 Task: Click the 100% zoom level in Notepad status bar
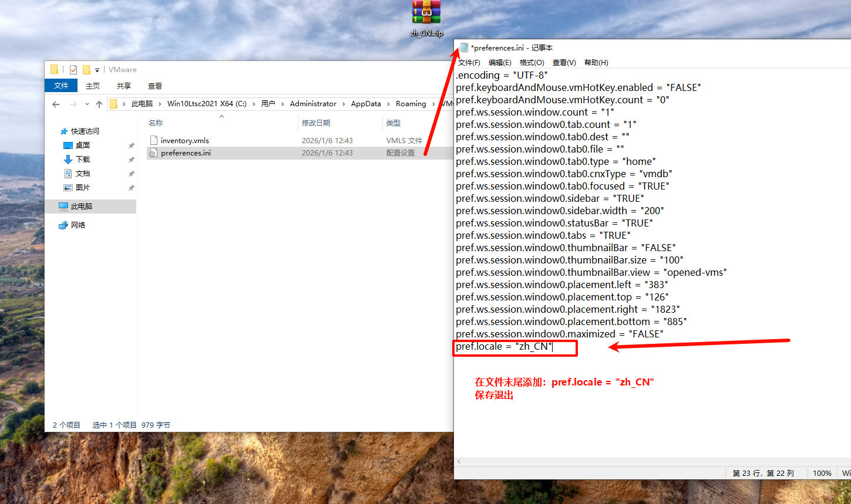click(822, 473)
